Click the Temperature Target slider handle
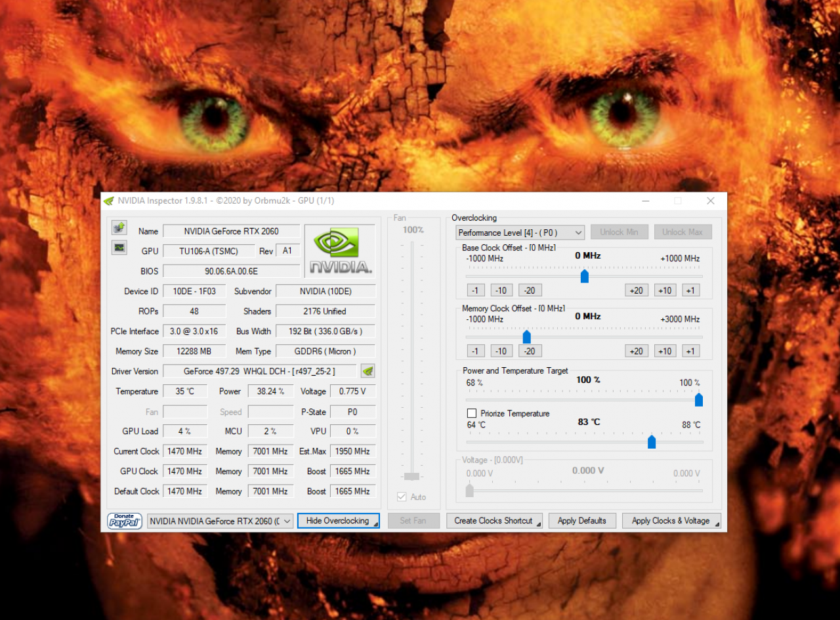 [652, 442]
